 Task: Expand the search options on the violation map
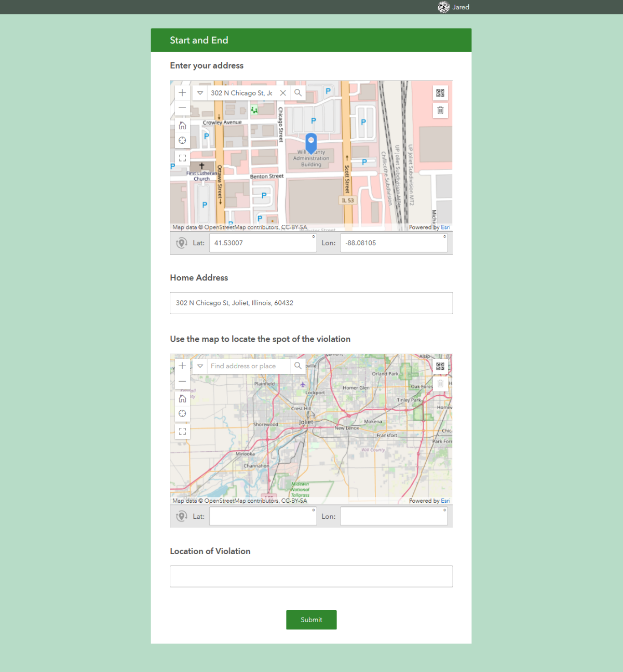tap(200, 366)
